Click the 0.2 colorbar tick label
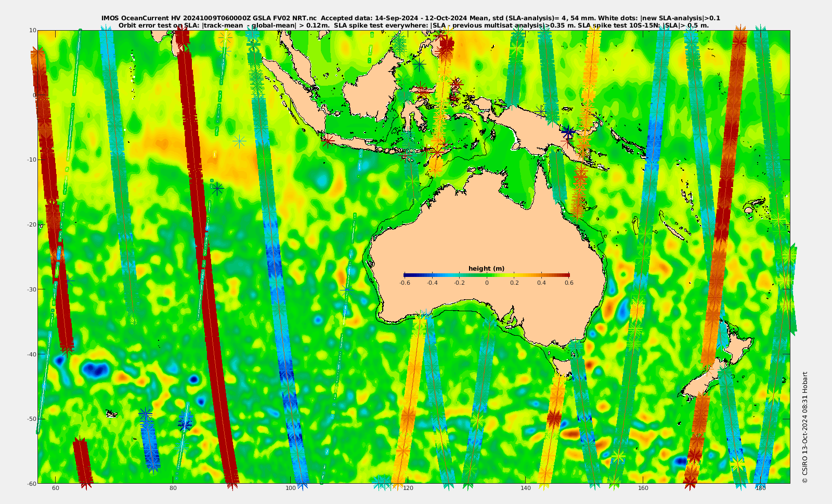832x504 pixels. 514,283
